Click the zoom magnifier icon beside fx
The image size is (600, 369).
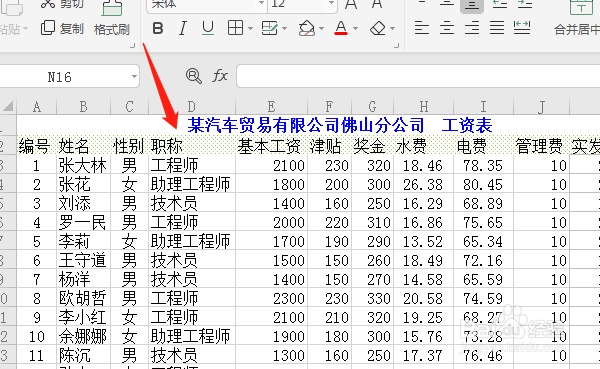coord(194,76)
